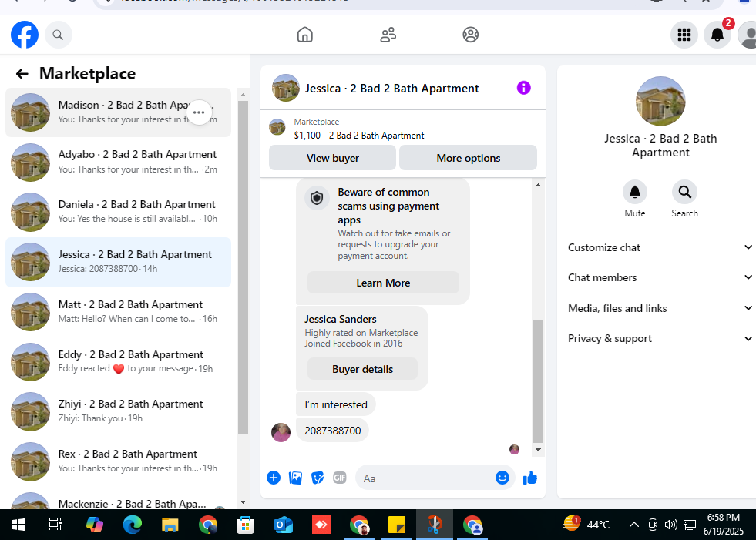Viewport: 756px width, 540px height.
Task: Click the purple conversation info icon
Action: 523,88
